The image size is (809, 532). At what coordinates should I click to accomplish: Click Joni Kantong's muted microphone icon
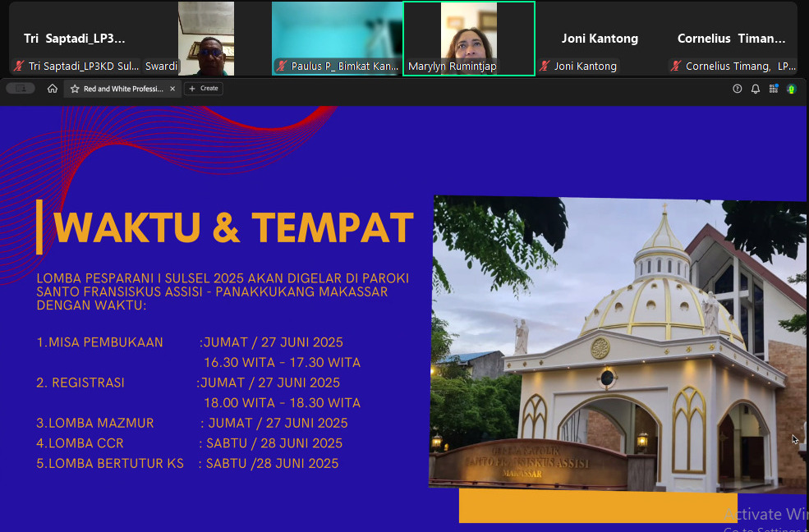tap(545, 66)
